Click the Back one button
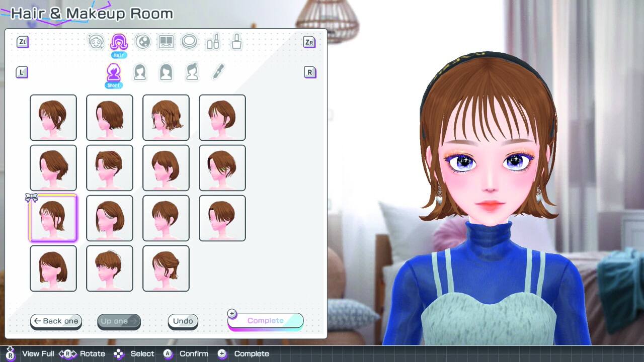Viewport: 644px width, 362px height. pyautogui.click(x=56, y=321)
